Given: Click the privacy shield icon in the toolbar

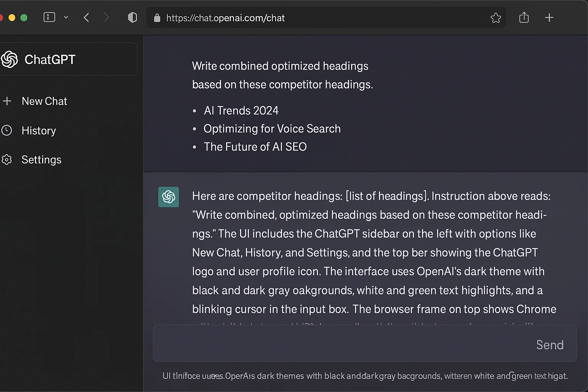Looking at the screenshot, I should click(x=132, y=17).
